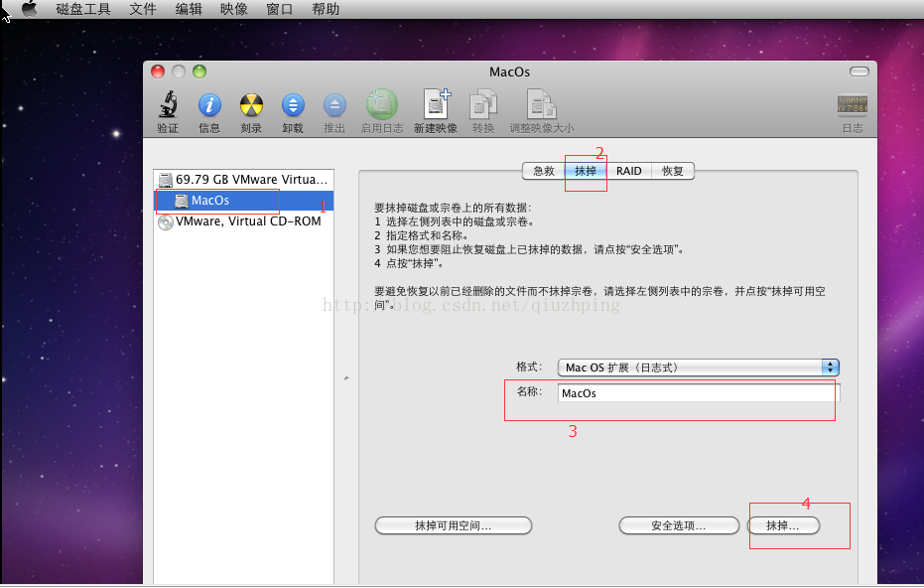The width and height of the screenshot is (924, 588).
Task: Open the Info (信息) toolbar icon
Action: pos(209,105)
